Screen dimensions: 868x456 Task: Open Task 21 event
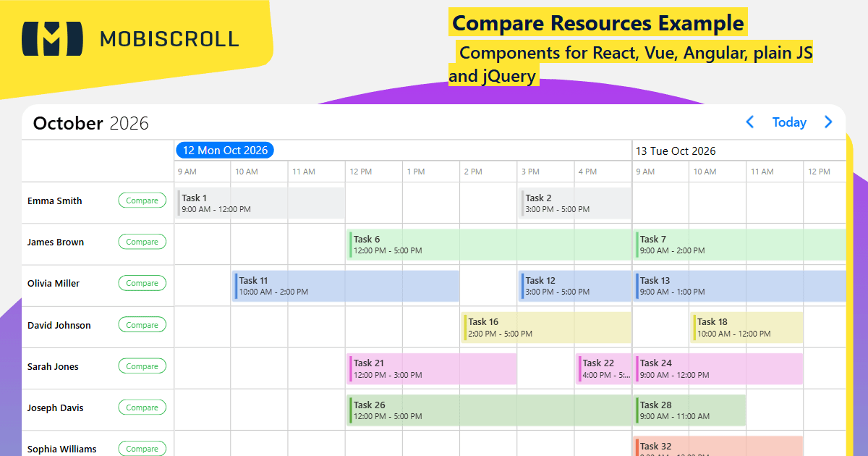coord(433,368)
